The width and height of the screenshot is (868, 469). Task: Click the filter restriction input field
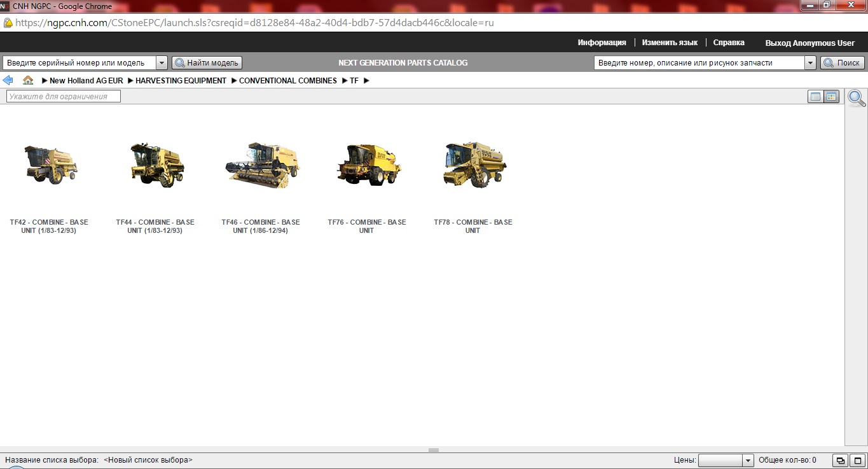tap(63, 97)
